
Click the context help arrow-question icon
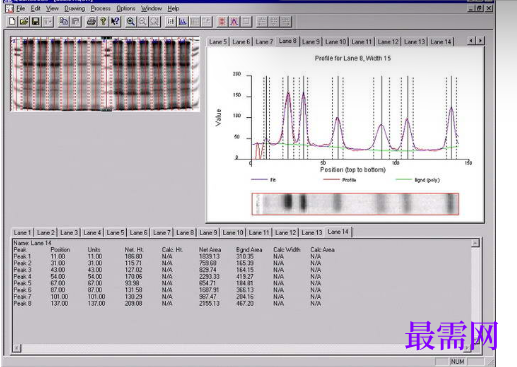(x=115, y=22)
